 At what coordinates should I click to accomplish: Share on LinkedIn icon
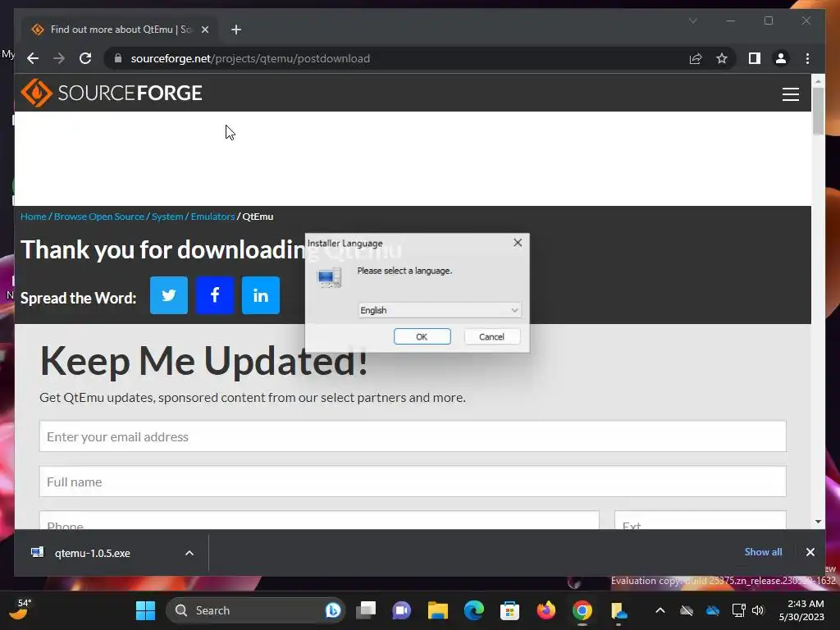click(x=260, y=295)
